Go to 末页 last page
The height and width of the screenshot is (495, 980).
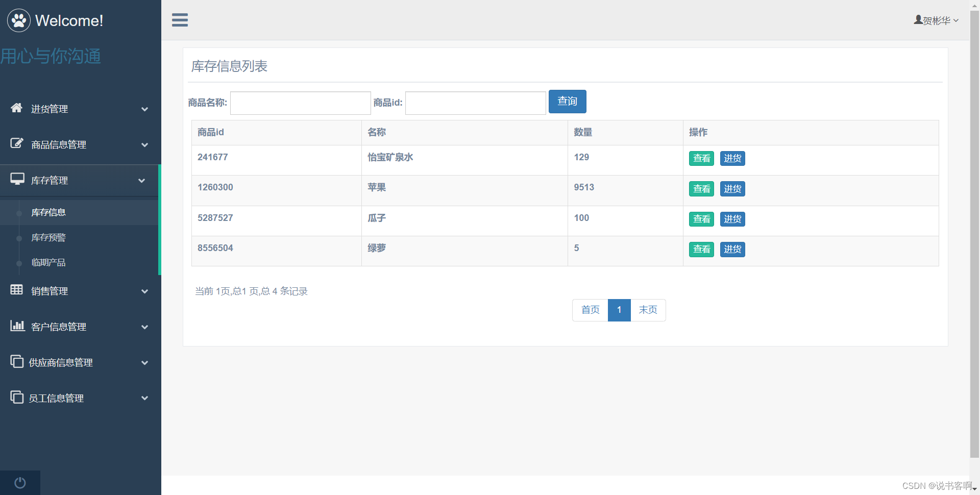click(648, 310)
